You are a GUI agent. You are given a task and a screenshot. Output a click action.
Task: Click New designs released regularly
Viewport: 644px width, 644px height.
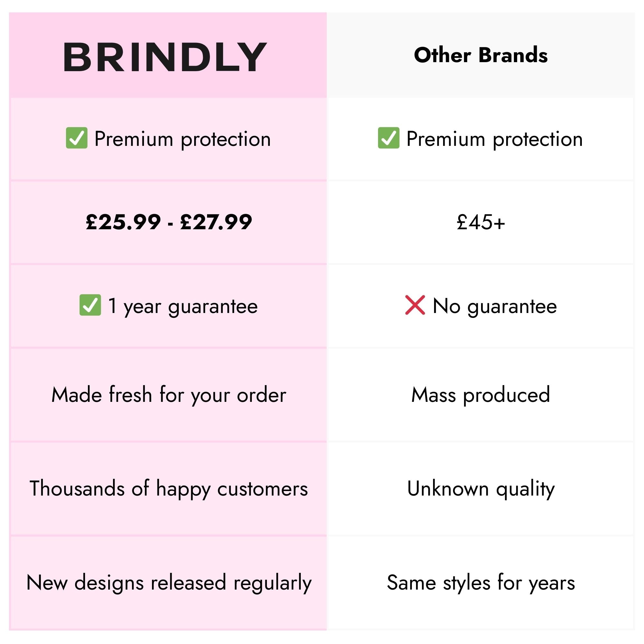169,583
